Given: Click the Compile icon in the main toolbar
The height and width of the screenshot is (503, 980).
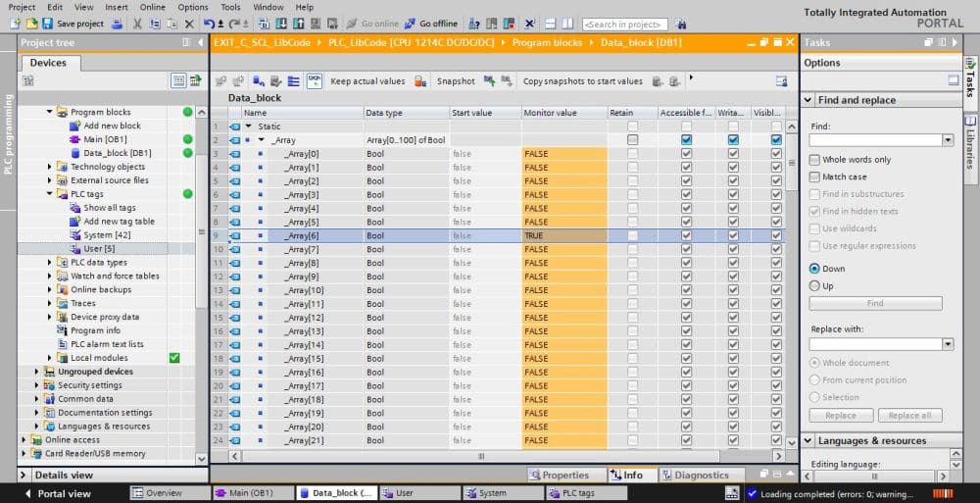Looking at the screenshot, I should [x=264, y=24].
